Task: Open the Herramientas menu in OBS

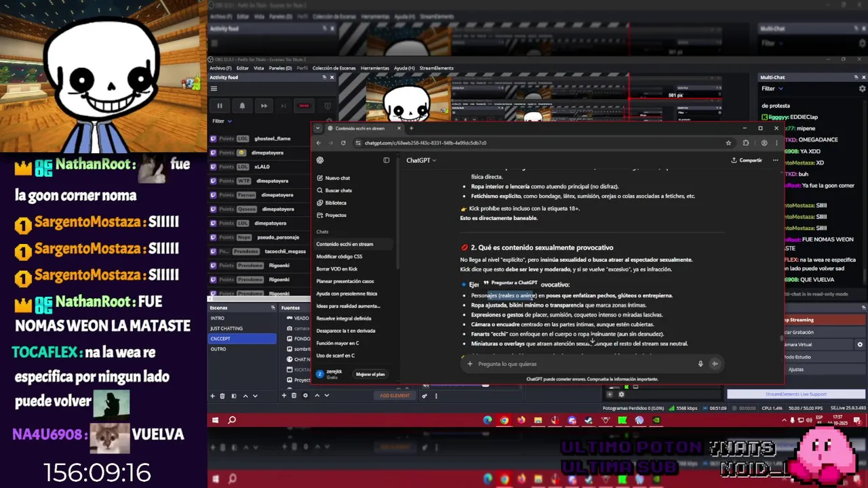Action: [374, 68]
